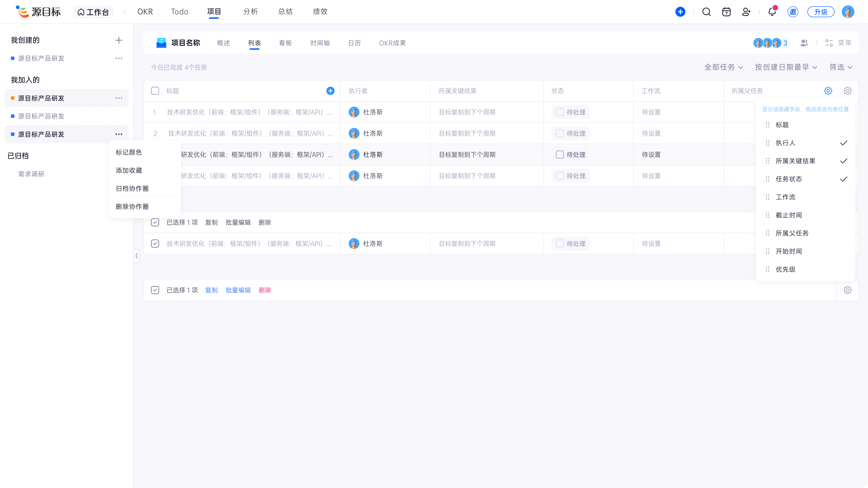Click the add member icon in top bar

[746, 12]
